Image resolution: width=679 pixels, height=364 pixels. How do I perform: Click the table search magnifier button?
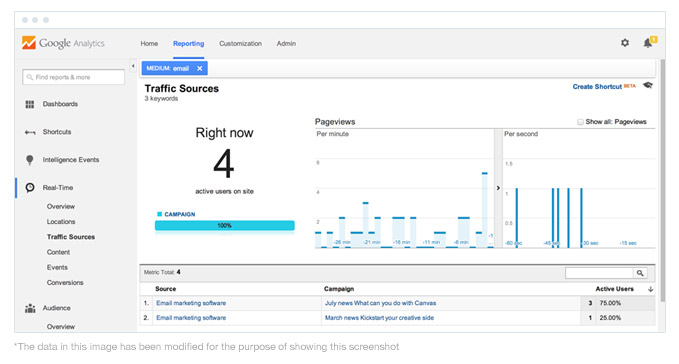pyautogui.click(x=640, y=273)
